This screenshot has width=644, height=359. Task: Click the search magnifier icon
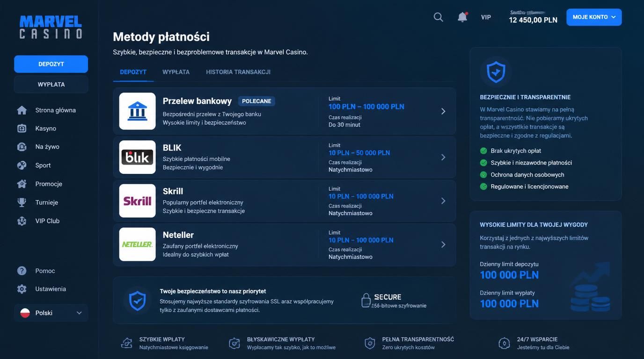click(x=439, y=17)
